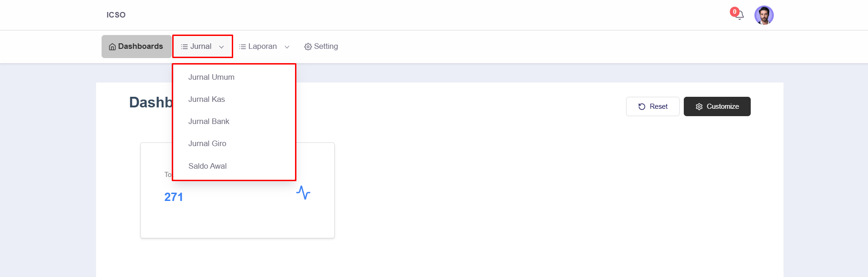
Task: Open Saldo Awal from the menu
Action: [207, 166]
